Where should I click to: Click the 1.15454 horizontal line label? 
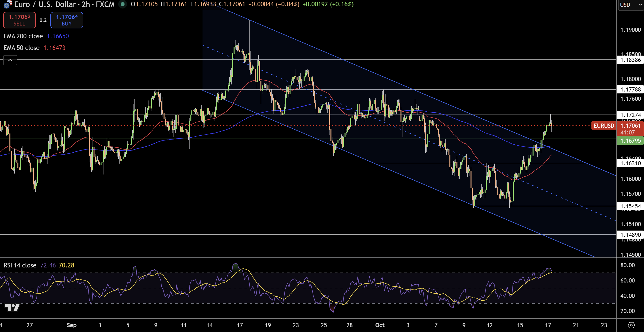pyautogui.click(x=630, y=206)
